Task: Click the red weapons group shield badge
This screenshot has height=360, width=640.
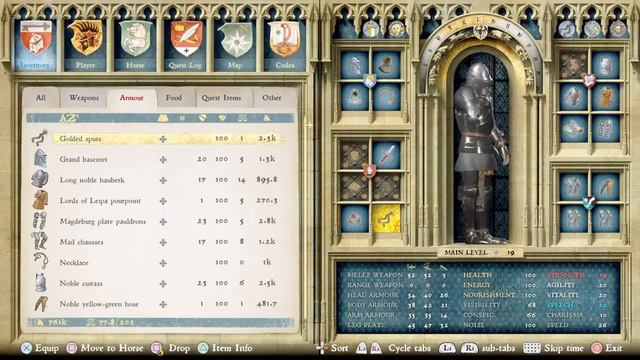Action: point(370,171)
